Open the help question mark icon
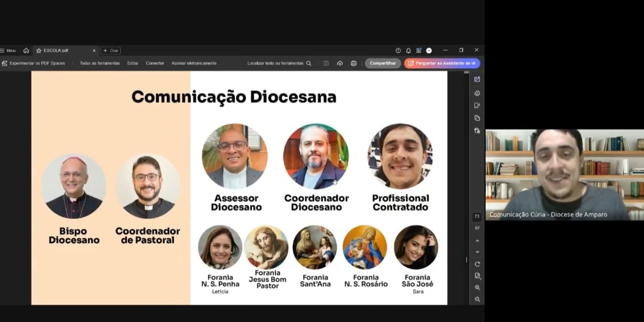 coord(398,51)
